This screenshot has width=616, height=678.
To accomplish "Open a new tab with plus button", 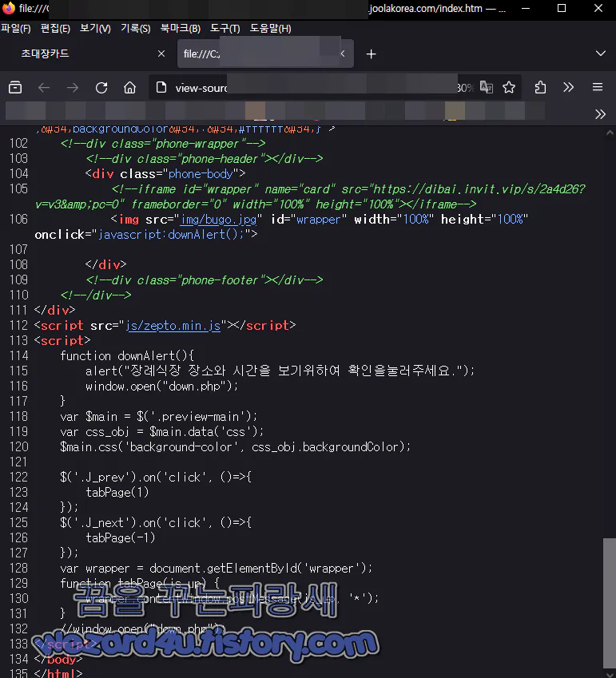I will click(372, 54).
